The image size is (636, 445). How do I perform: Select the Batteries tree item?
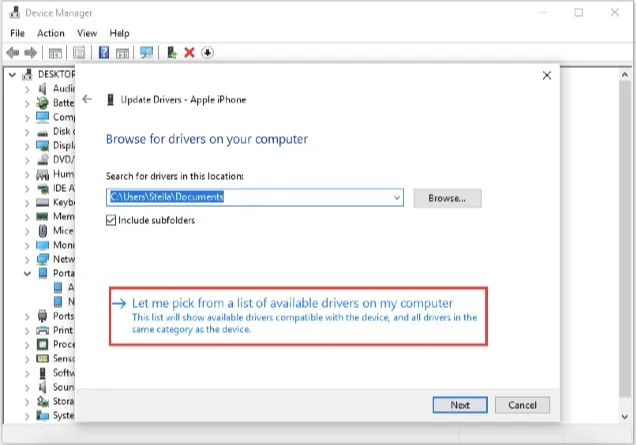[63, 103]
